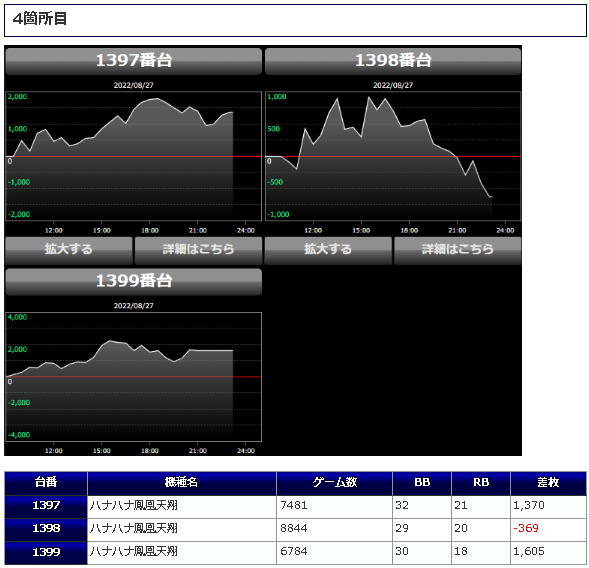Click the ゲーム数 column header

[x=334, y=483]
